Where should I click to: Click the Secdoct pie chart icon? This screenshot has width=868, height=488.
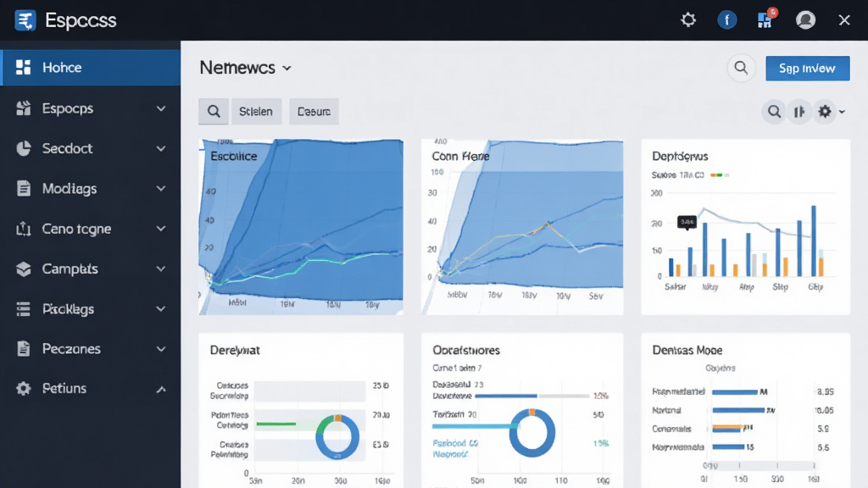(23, 148)
